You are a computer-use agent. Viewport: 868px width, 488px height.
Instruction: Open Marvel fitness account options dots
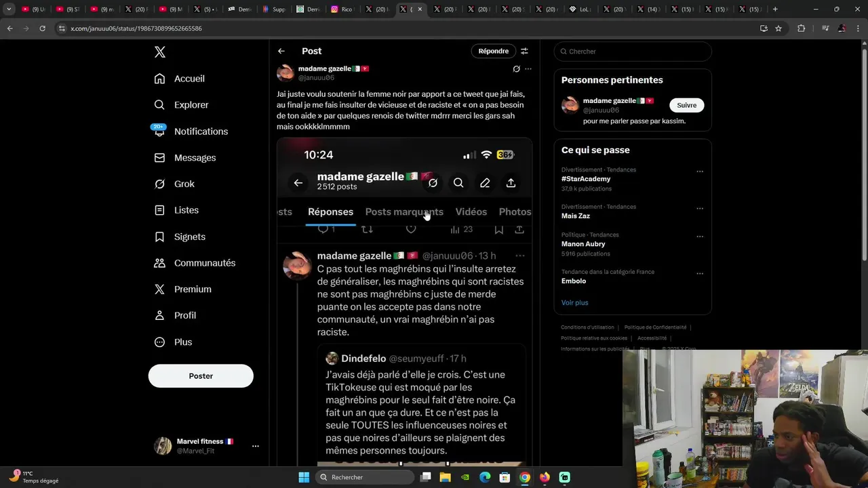256,446
